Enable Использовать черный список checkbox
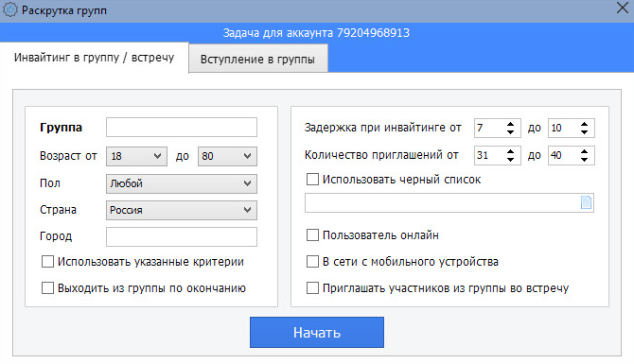Screen dimensions: 634x364 click(x=312, y=180)
